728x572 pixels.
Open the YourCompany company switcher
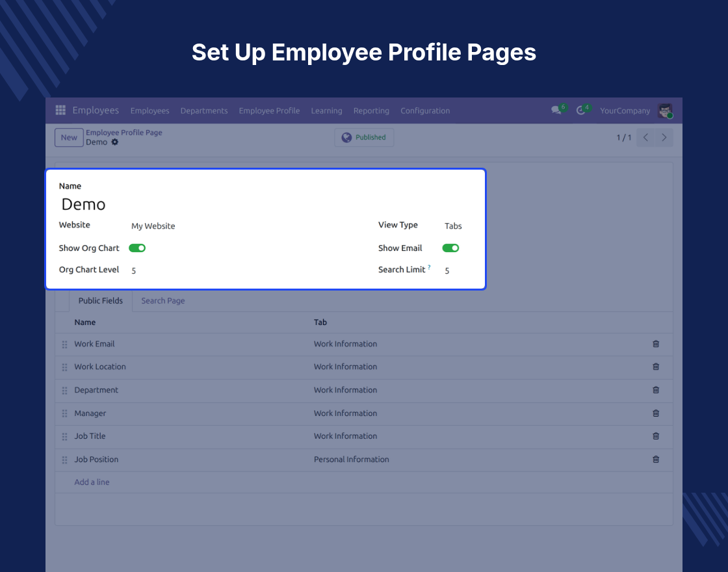click(x=625, y=110)
